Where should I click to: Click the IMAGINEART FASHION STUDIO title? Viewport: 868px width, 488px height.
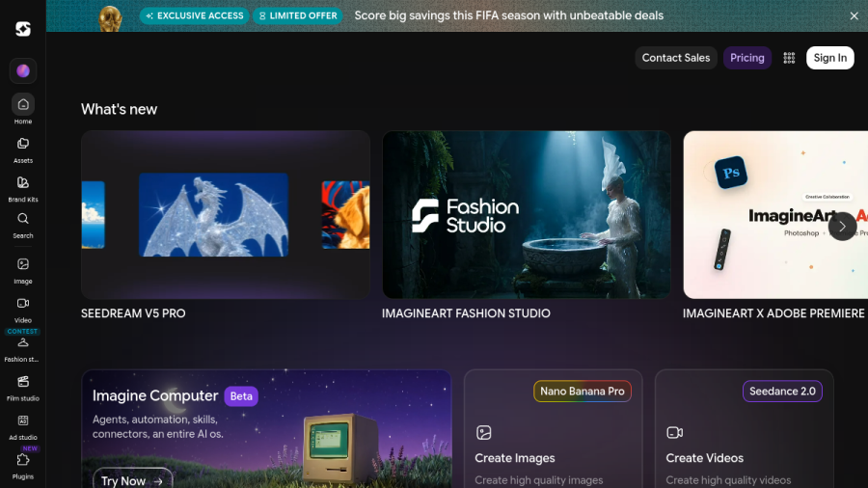(466, 313)
